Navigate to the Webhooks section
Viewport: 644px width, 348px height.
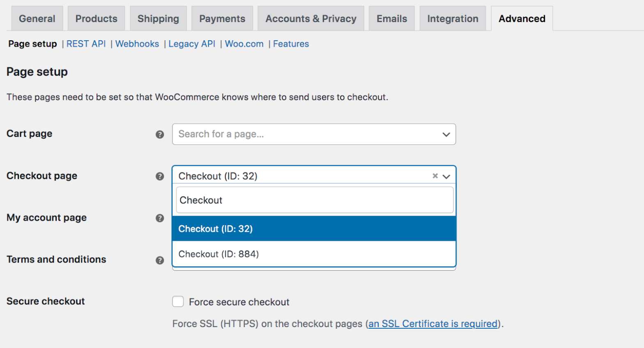tap(137, 44)
